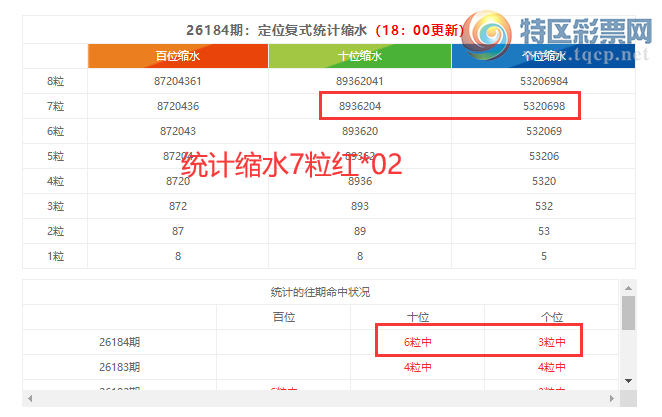662x417 pixels.
Task: Click the 26183期 row label
Action: 119,367
